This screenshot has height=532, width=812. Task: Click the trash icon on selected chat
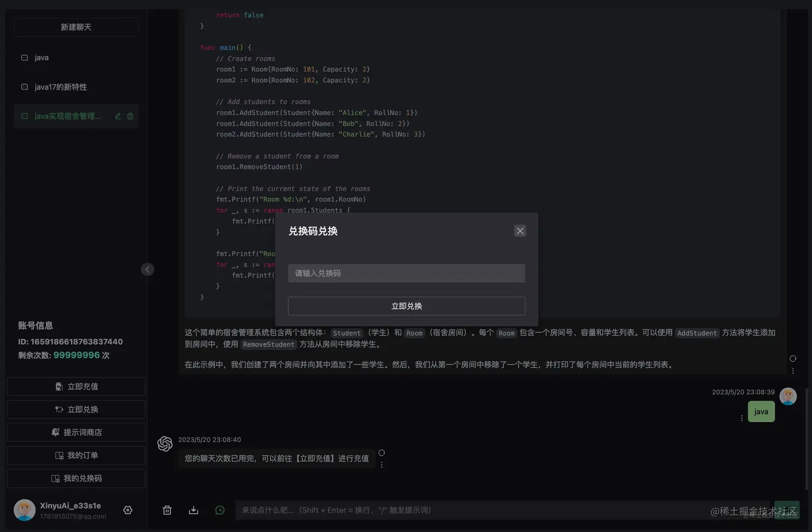[x=130, y=116]
